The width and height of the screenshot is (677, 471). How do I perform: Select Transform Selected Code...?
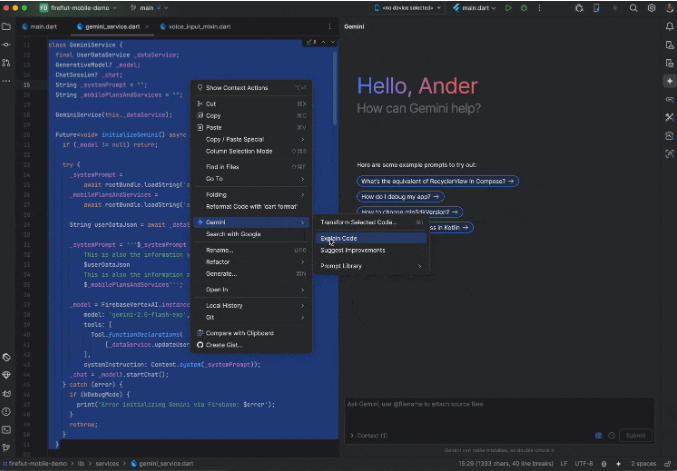(371, 222)
